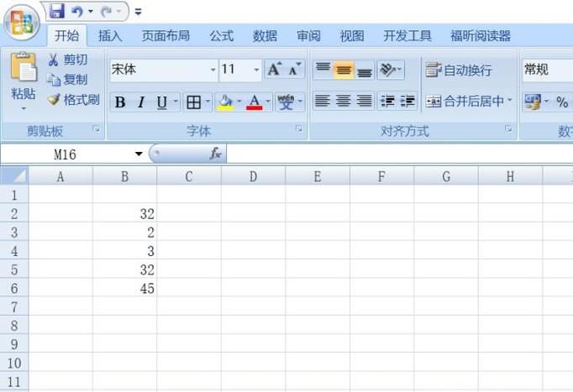Click the text orientation icon

pos(387,69)
